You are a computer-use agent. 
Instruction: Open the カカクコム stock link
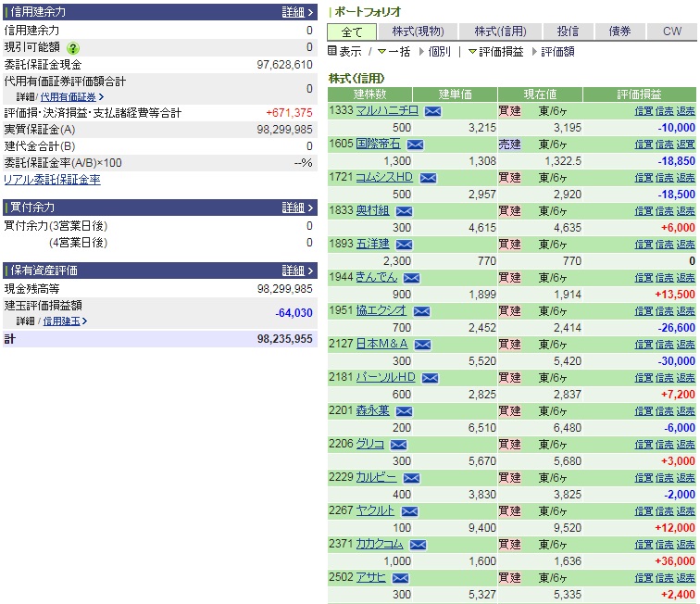point(380,544)
